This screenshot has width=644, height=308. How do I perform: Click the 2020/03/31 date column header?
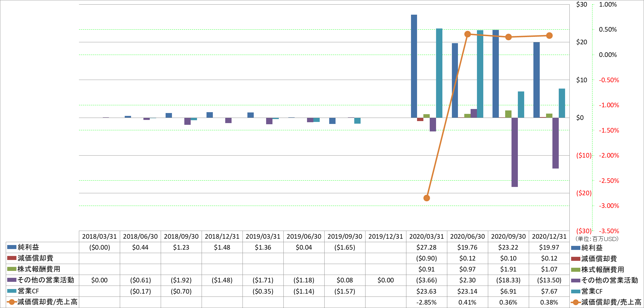pyautogui.click(x=427, y=236)
